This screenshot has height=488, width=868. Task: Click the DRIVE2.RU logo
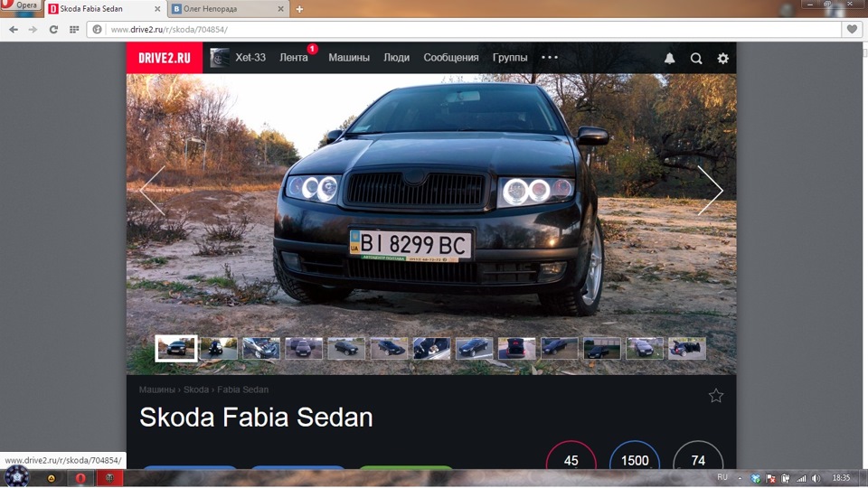(165, 58)
